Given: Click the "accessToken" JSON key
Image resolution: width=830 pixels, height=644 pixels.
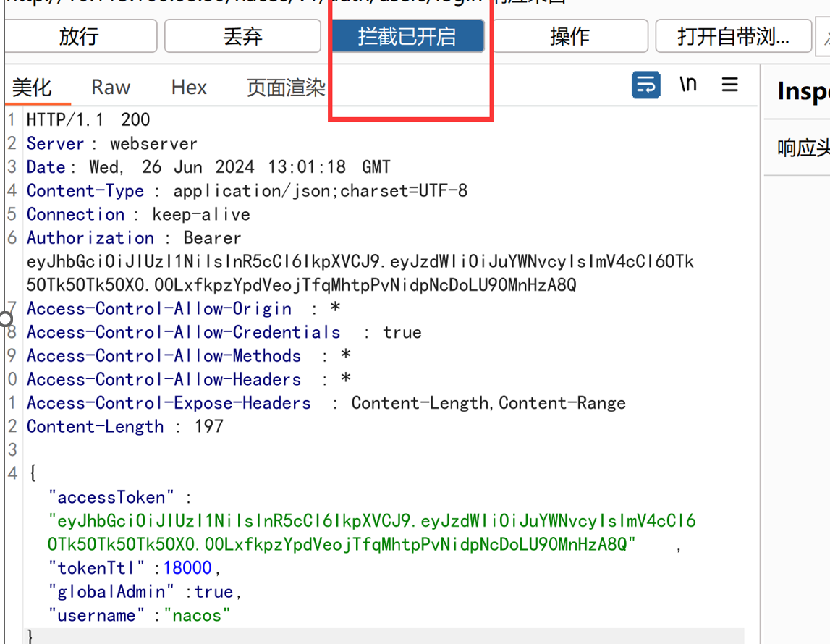Looking at the screenshot, I should click(111, 497).
